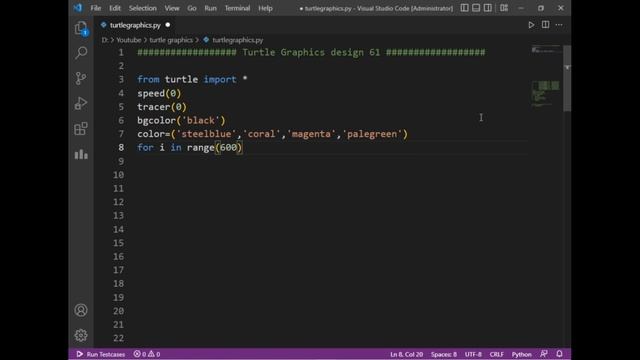Toggle the secondary side bar layout icon

coord(487,8)
